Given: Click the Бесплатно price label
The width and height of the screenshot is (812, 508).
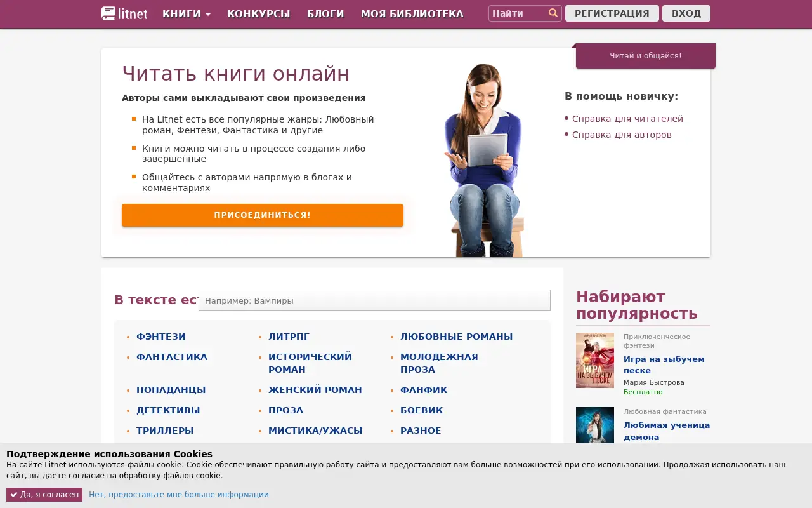Looking at the screenshot, I should pyautogui.click(x=643, y=392).
